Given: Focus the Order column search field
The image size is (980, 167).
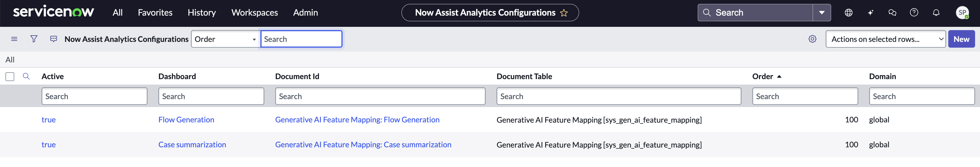Looking at the screenshot, I should click(x=805, y=96).
